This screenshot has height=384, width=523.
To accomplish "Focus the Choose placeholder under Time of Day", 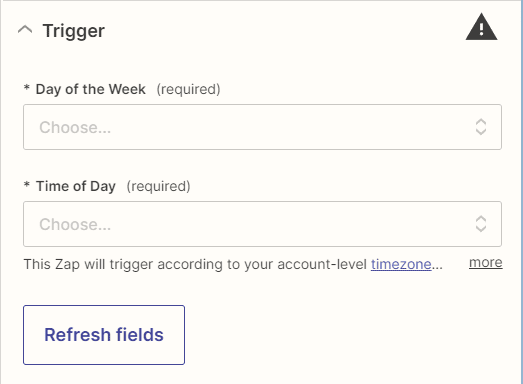I will pyautogui.click(x=75, y=224).
